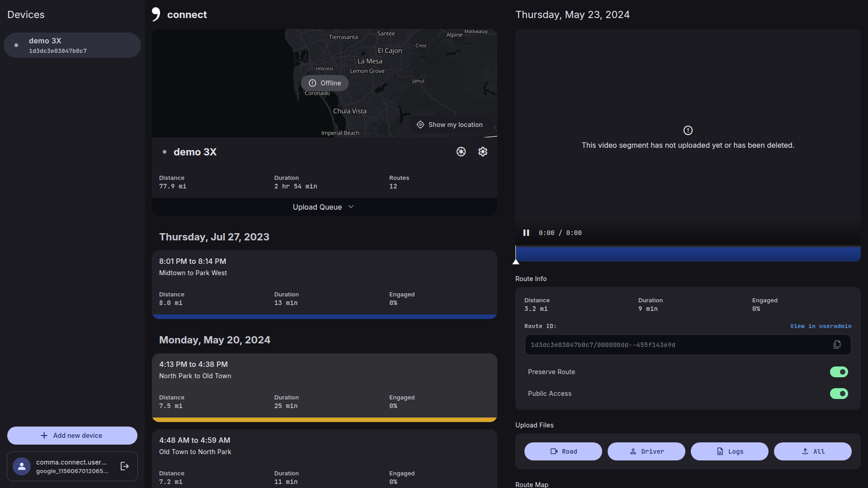Viewport: 868px width, 488px height.
Task: Expand the Upload Queue section
Action: (324, 207)
